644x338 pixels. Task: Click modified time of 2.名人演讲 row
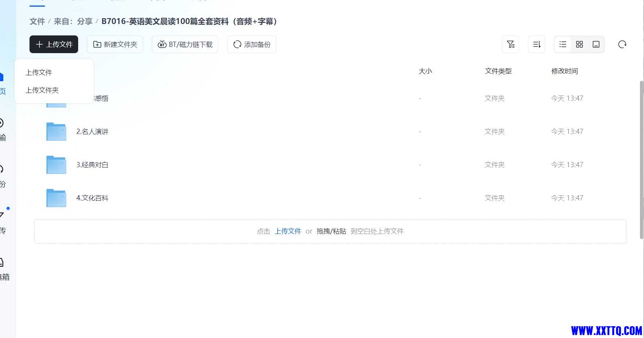(567, 131)
